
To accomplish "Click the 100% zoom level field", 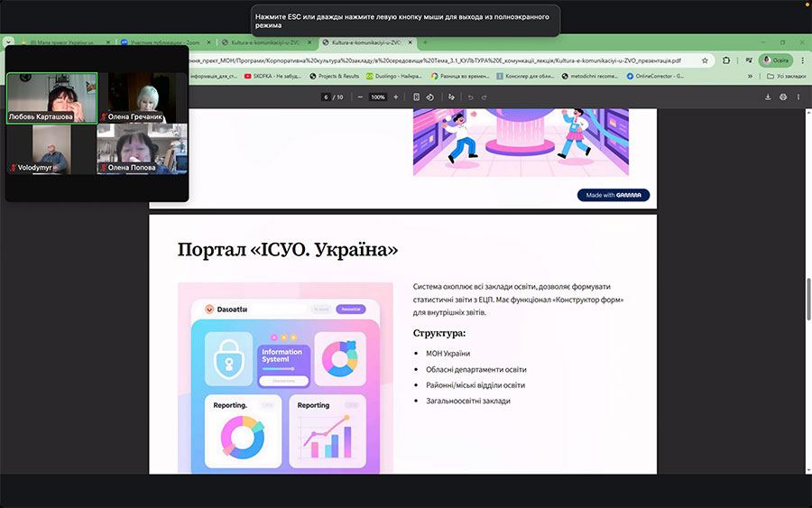I will (x=378, y=97).
